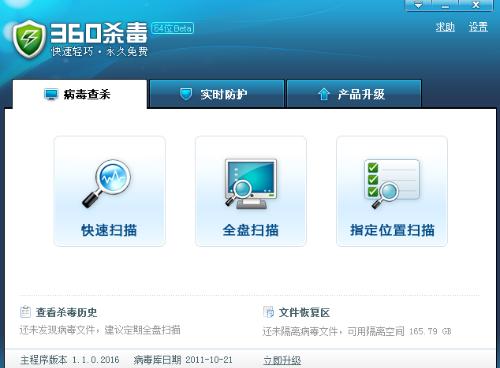Switch to the 病毒查杀 tab
This screenshot has width=500, height=368.
point(80,94)
